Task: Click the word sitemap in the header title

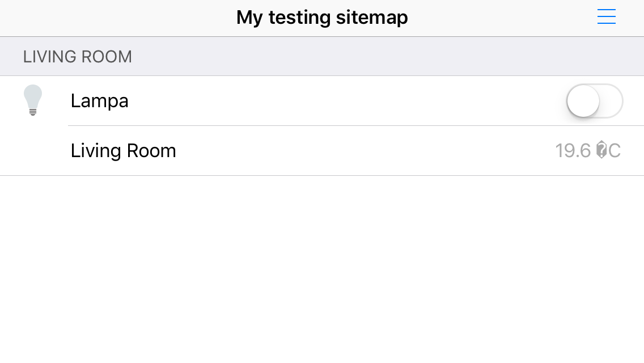Action: [372, 18]
